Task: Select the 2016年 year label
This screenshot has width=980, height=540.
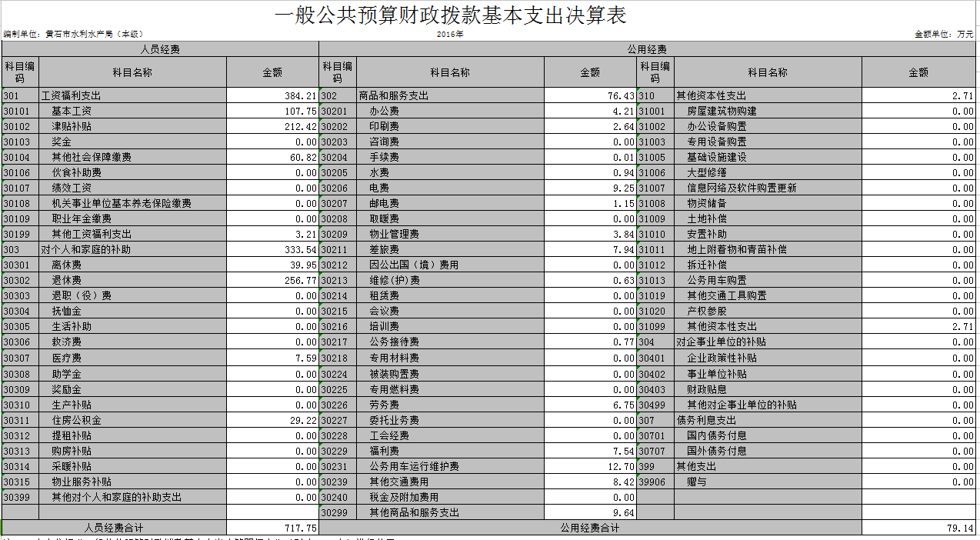Action: coord(450,35)
